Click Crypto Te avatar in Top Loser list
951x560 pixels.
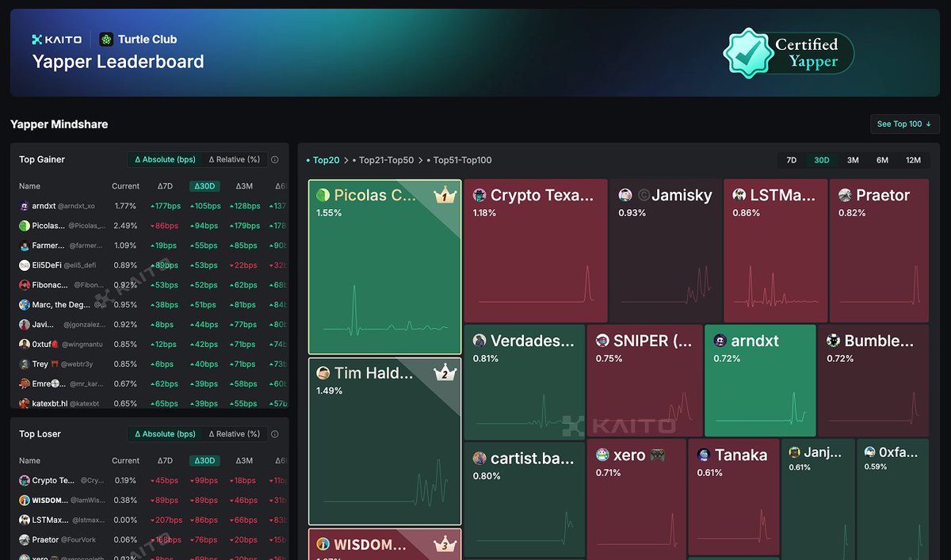coord(25,481)
